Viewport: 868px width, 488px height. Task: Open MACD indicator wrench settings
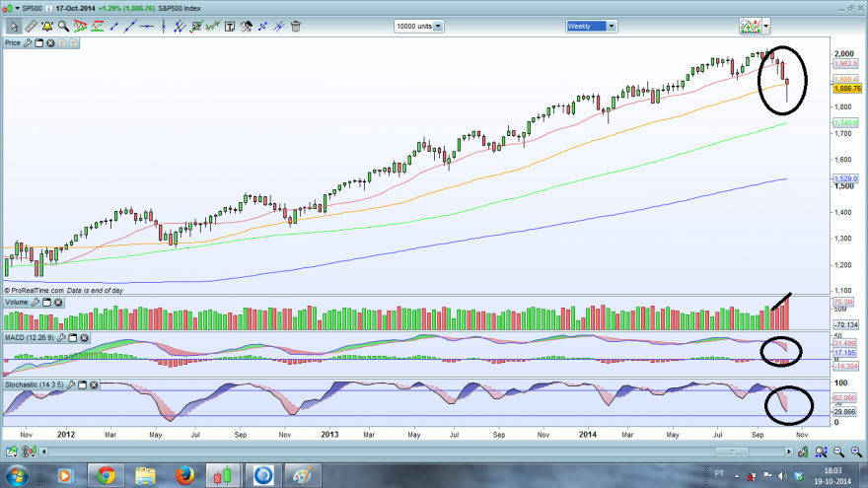click(x=61, y=337)
